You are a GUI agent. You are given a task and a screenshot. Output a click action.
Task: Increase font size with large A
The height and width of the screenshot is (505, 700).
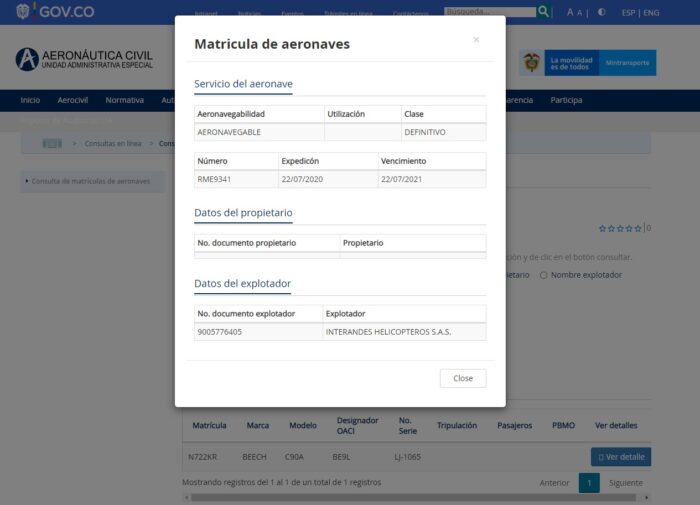(x=570, y=13)
